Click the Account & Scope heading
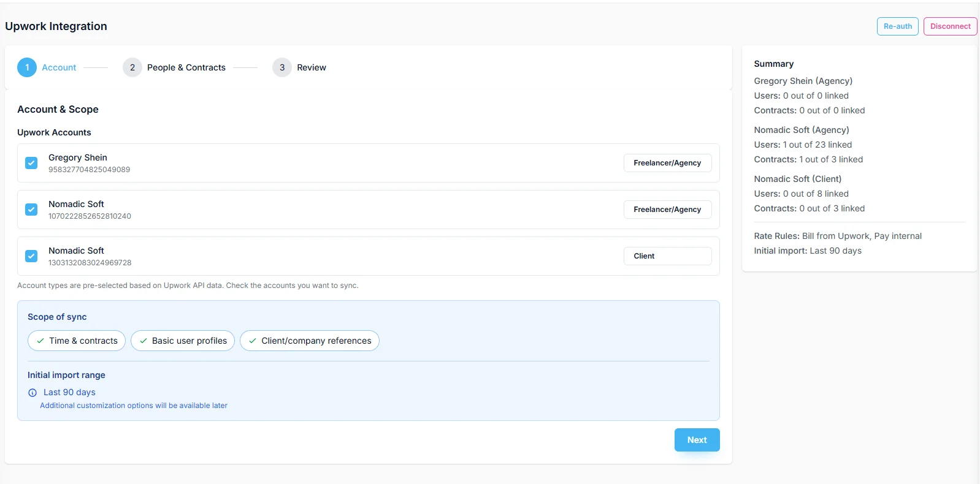 point(58,109)
